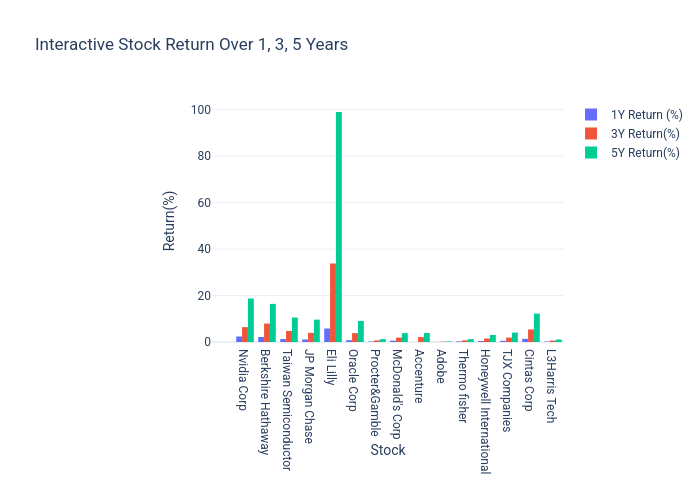Click Eli Lilly's tall green 5Y bar

coord(339,227)
